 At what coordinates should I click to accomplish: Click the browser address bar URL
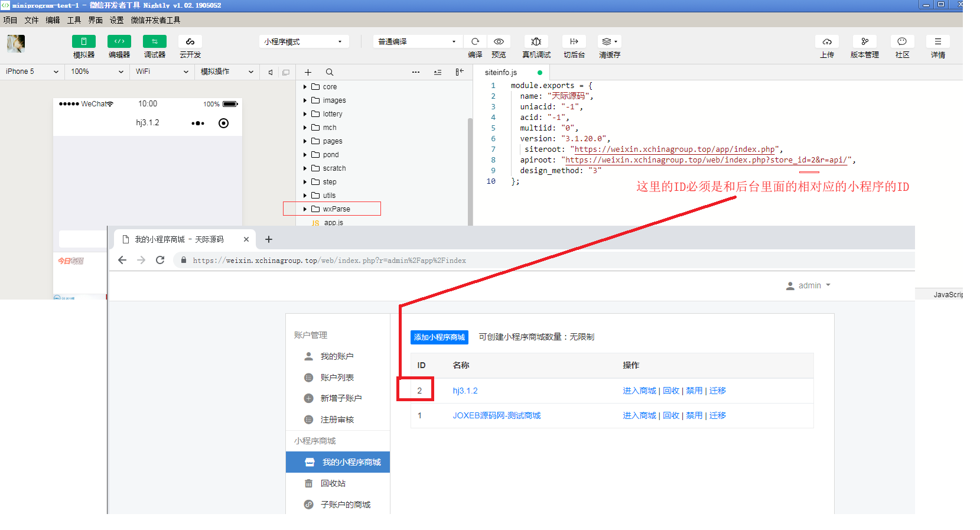[x=329, y=261]
